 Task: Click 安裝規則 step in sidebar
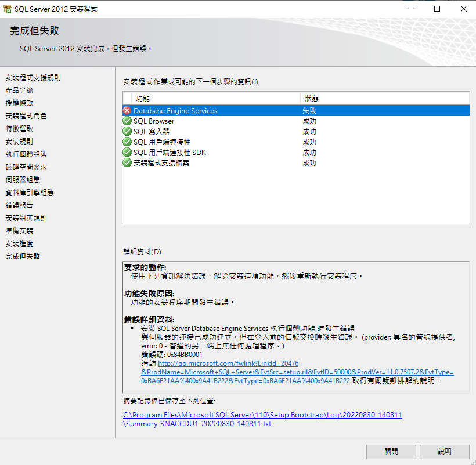tap(19, 142)
